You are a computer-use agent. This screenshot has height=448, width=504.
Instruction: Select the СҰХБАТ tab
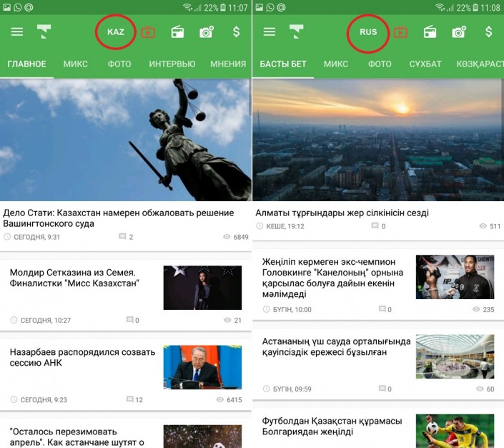pos(425,64)
